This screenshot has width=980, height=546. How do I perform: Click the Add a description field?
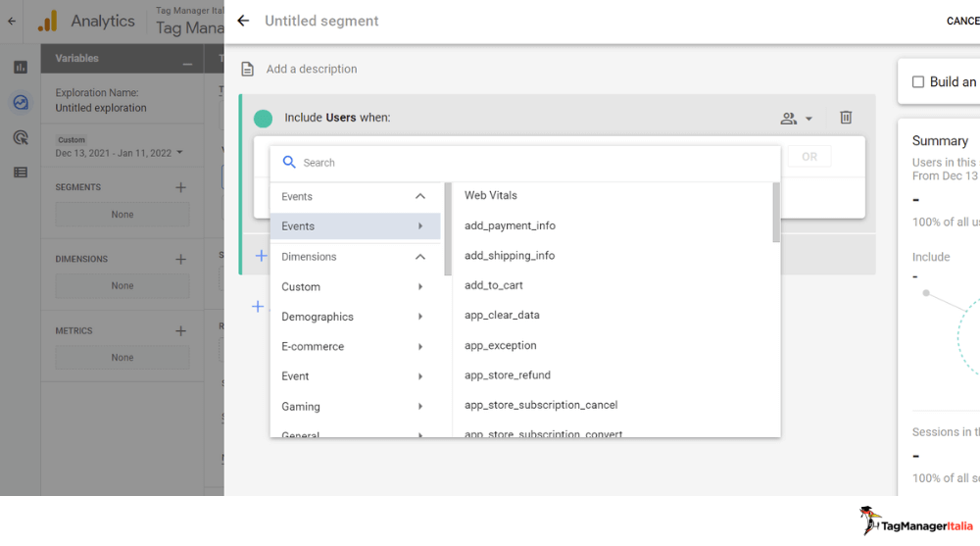tap(312, 69)
